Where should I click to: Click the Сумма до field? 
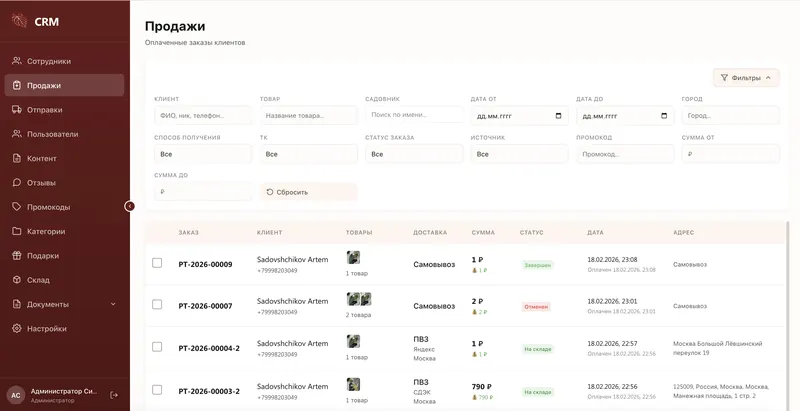pyautogui.click(x=203, y=192)
